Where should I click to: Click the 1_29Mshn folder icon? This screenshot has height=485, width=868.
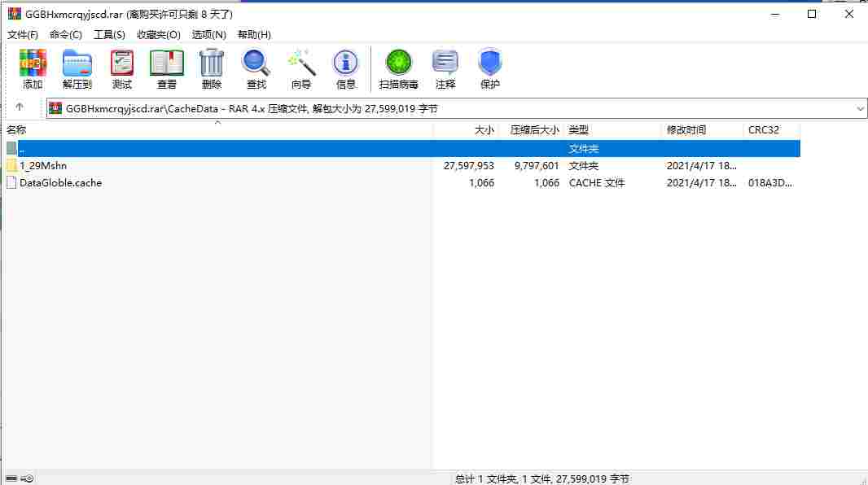click(x=11, y=165)
